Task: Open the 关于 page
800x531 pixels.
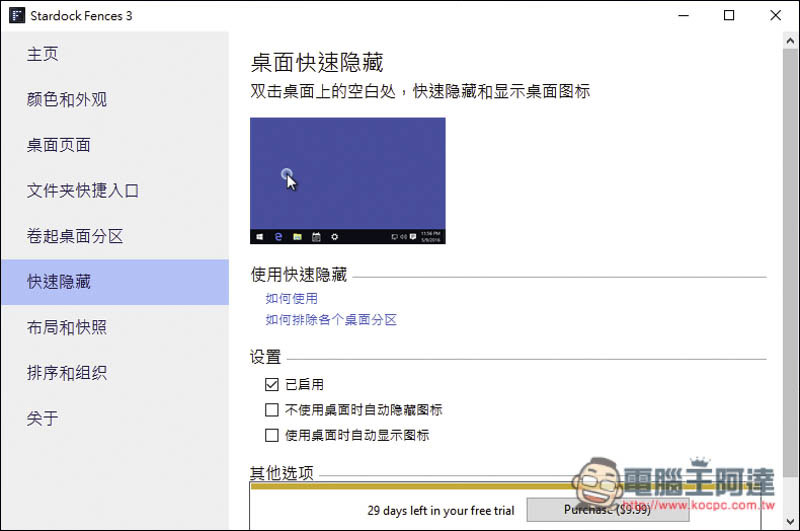Action: point(115,418)
